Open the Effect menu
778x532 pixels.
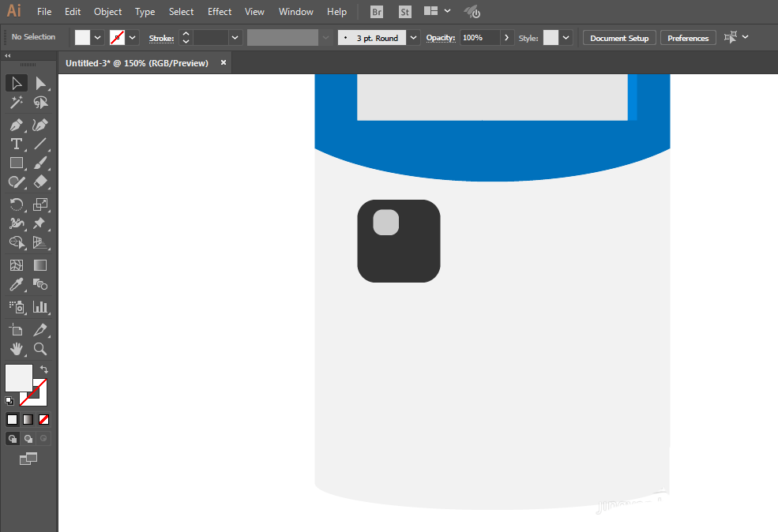[220, 11]
